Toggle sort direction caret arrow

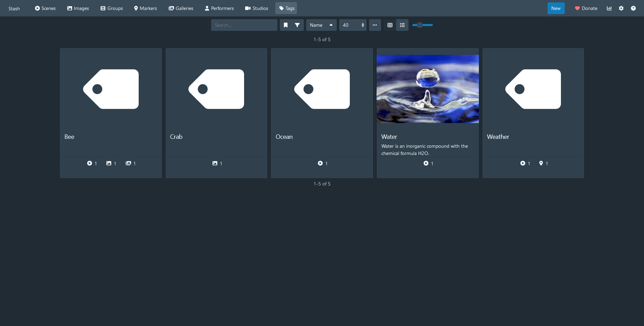coord(331,25)
